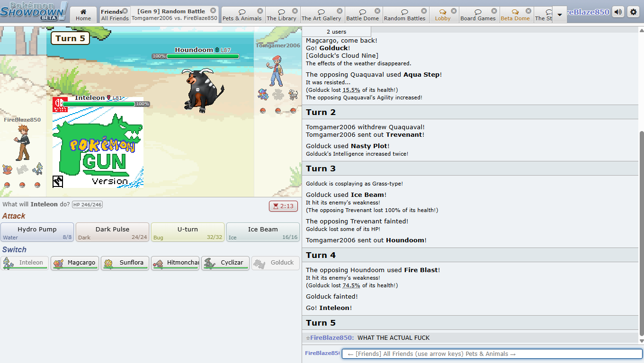Click the Houndoom HP bar
This screenshot has height=363, width=644.
coord(195,56)
